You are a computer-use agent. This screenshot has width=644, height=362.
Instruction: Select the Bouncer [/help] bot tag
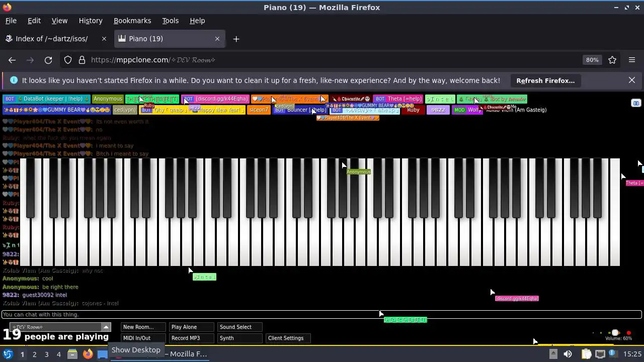click(300, 110)
